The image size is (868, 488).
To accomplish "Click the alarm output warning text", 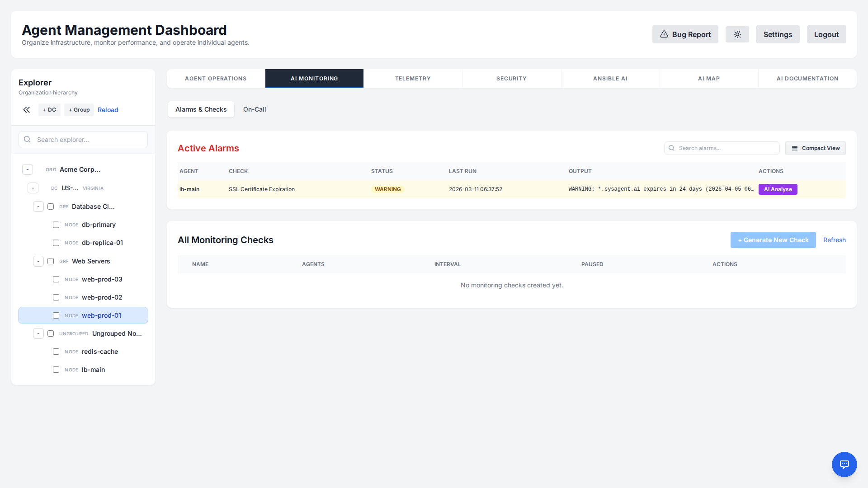I will (x=661, y=189).
